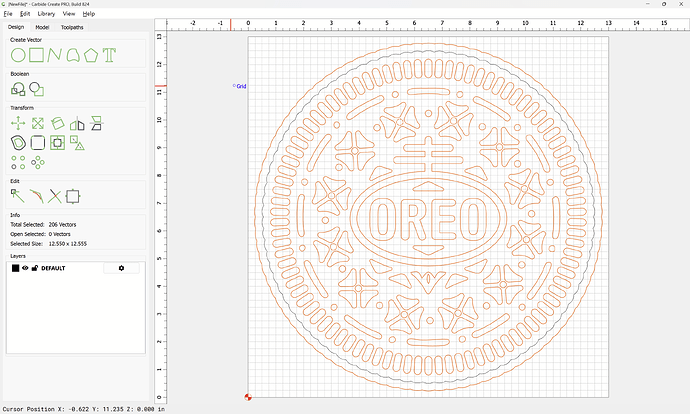
Task: Click the black DEFAULT layer color swatch
Action: coord(15,268)
